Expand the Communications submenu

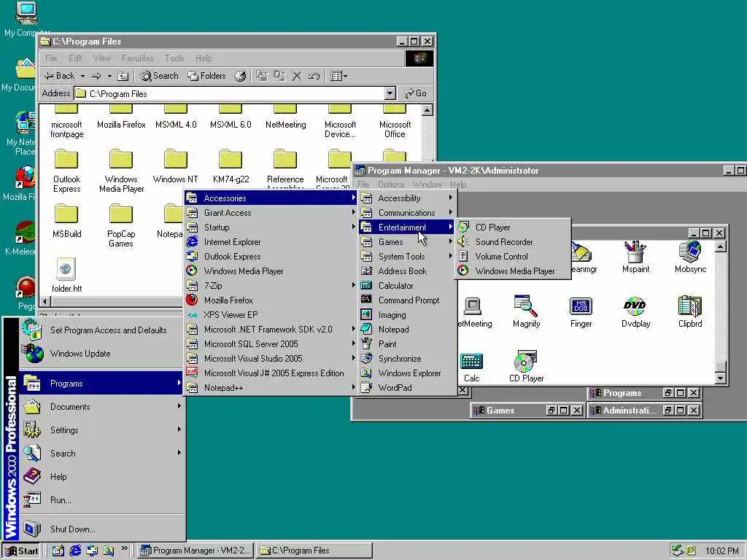click(x=407, y=213)
